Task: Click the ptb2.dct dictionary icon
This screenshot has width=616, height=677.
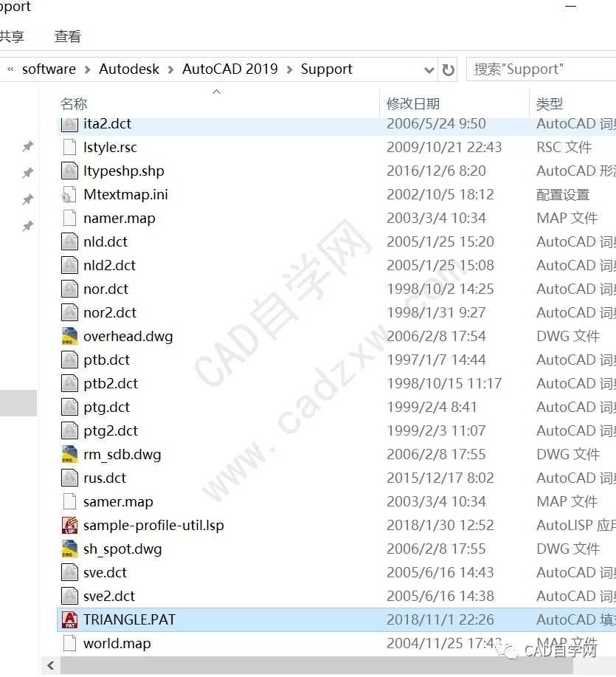Action: 69,383
